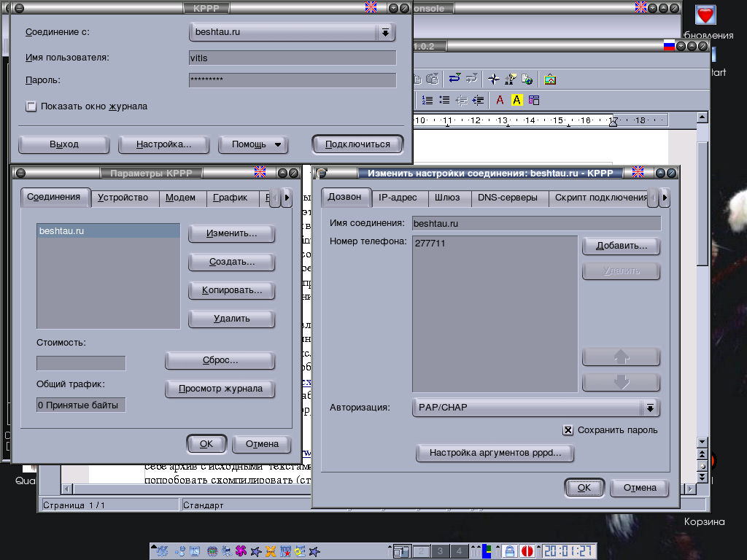Click the 'Настройка...' button in KPPP
The height and width of the screenshot is (560, 747).
click(163, 144)
